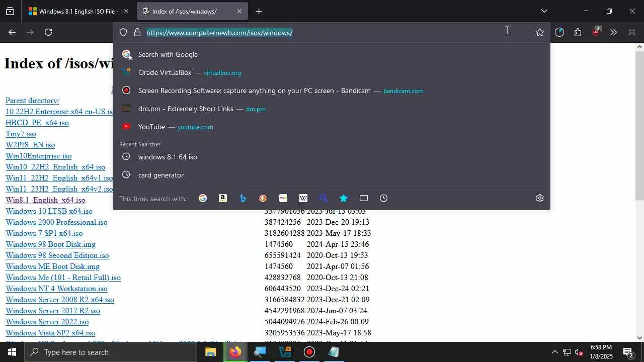The image size is (644, 362).
Task: Switch to Windows 8.1 English ISO File tab
Action: (x=78, y=11)
